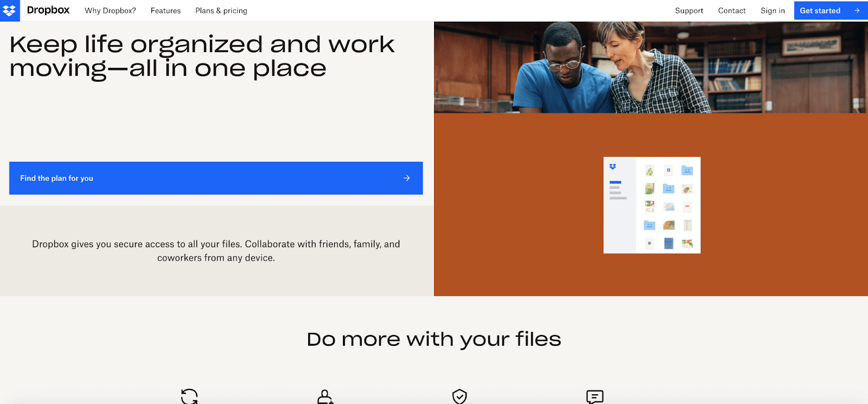Click Sign in
The width and height of the screenshot is (868, 404).
[x=773, y=11]
